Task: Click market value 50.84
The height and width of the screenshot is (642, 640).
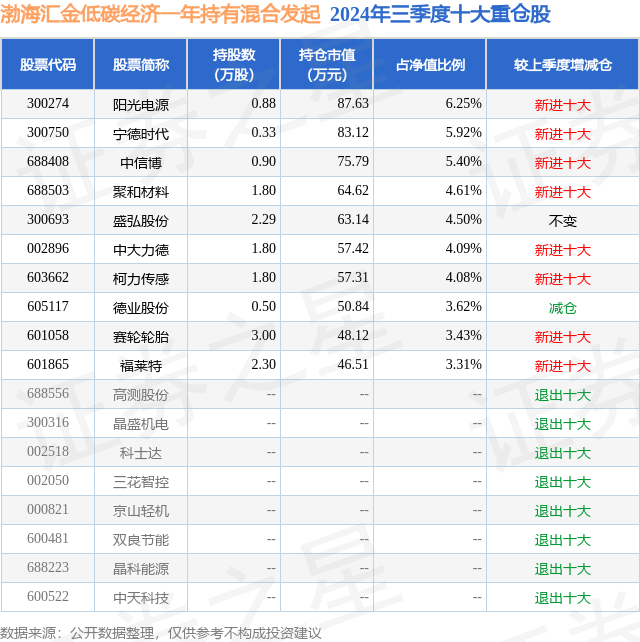Action: [x=353, y=307]
